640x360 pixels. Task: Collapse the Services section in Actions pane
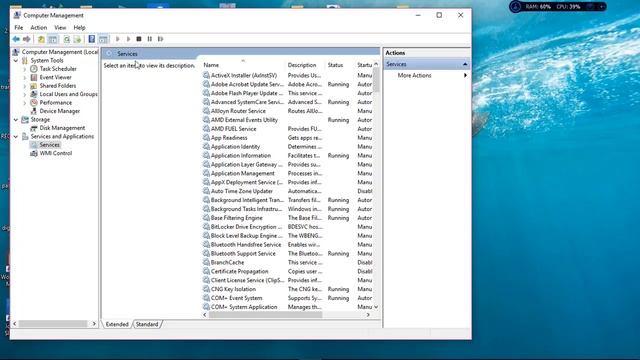[x=465, y=64]
